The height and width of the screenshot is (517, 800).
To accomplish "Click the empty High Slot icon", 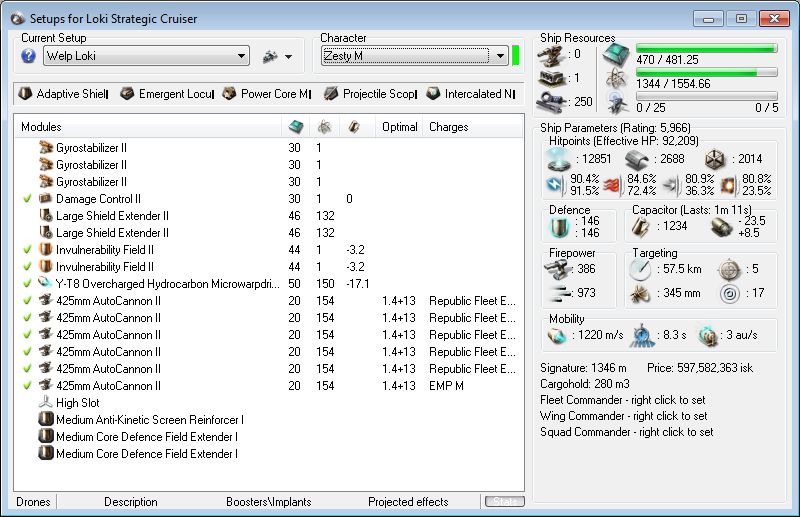I will click(46, 402).
